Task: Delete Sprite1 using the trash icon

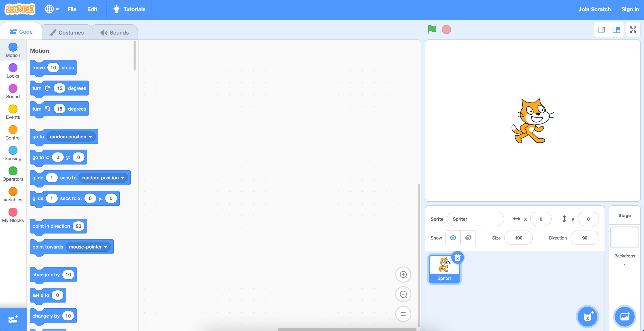Action: click(x=457, y=258)
